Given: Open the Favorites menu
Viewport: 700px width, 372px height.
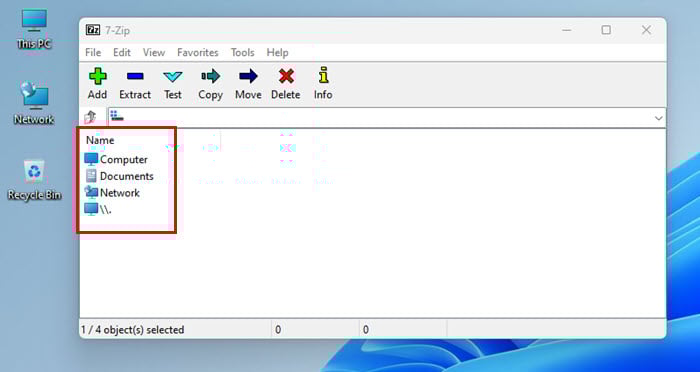Looking at the screenshot, I should pos(197,53).
